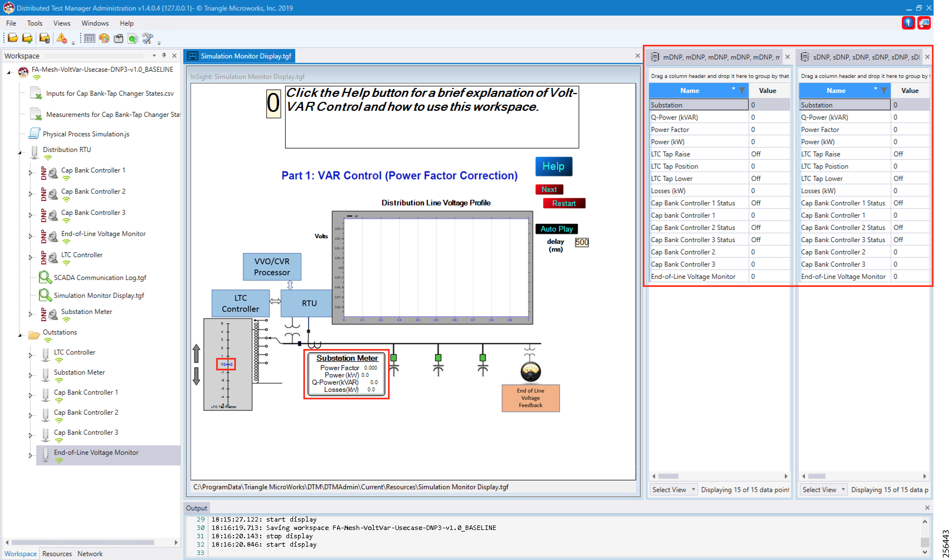
Task: Click the delay (ms) input field showing 500
Action: point(582,242)
